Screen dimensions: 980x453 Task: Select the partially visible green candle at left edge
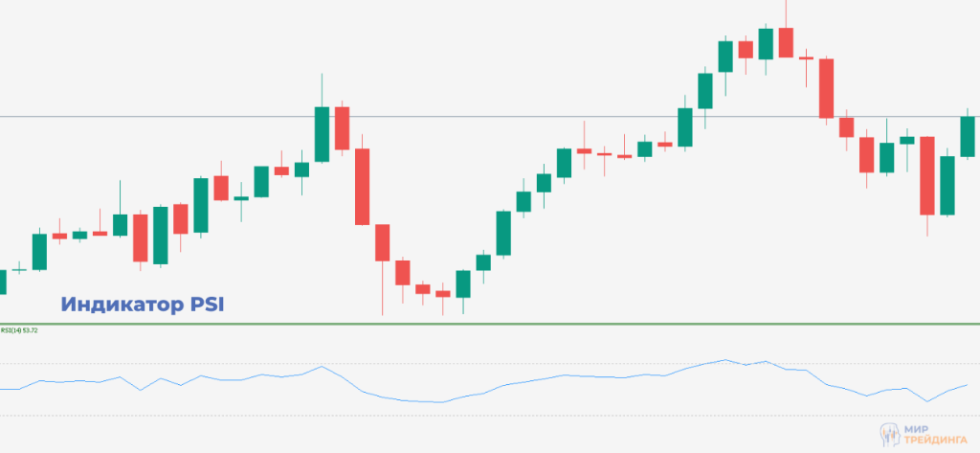click(3, 282)
